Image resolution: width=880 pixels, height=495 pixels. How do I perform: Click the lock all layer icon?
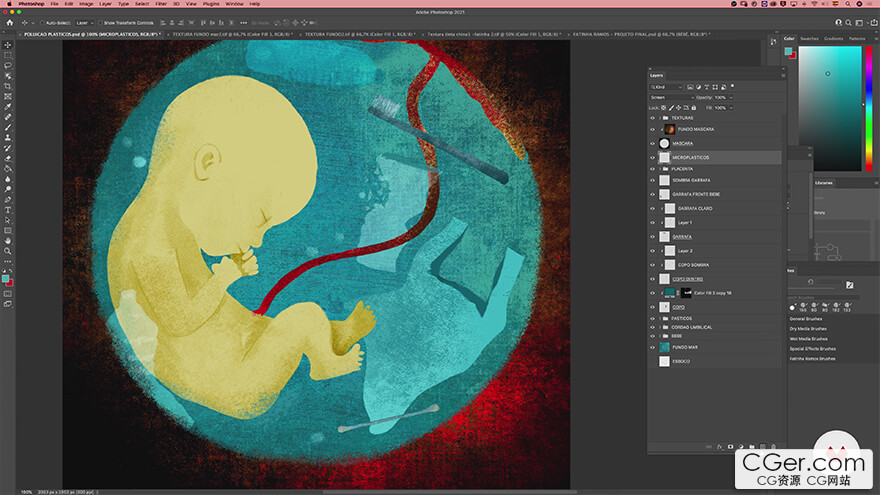click(x=694, y=108)
